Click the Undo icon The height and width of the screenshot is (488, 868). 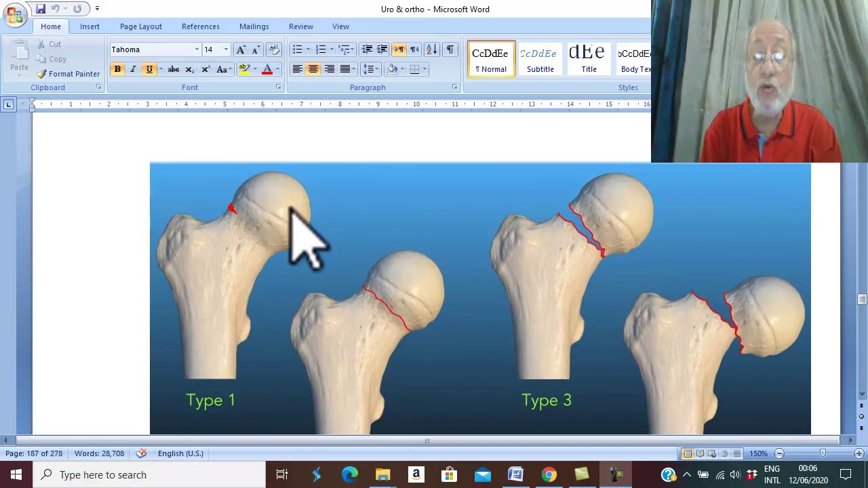[56, 9]
